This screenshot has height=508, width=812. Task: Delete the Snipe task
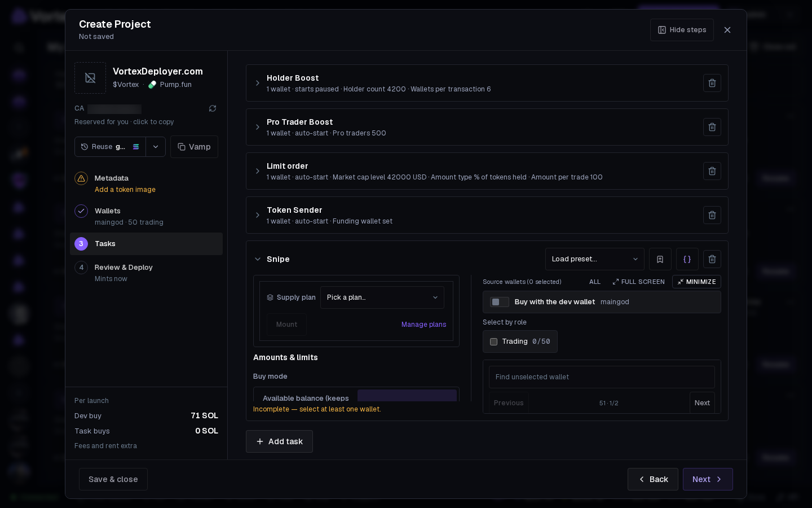(x=712, y=259)
